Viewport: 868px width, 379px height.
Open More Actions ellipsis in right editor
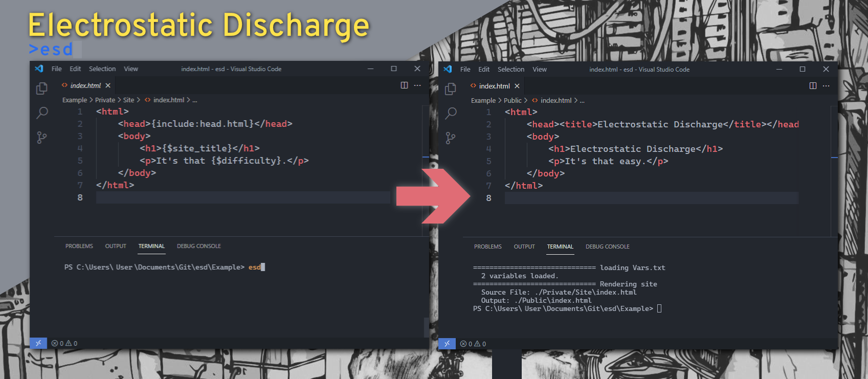pyautogui.click(x=826, y=86)
